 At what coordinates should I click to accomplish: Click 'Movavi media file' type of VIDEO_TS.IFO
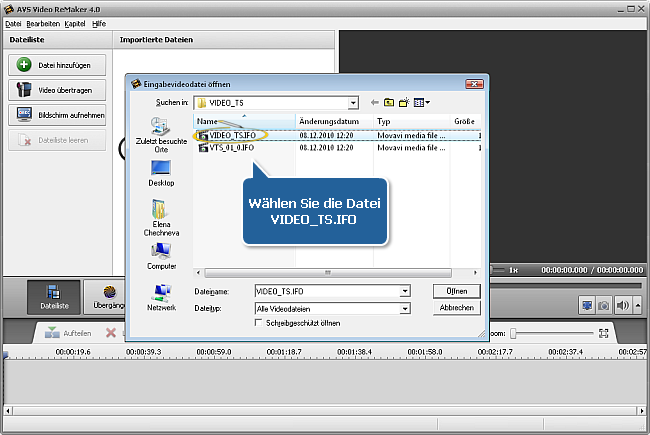pyautogui.click(x=411, y=135)
